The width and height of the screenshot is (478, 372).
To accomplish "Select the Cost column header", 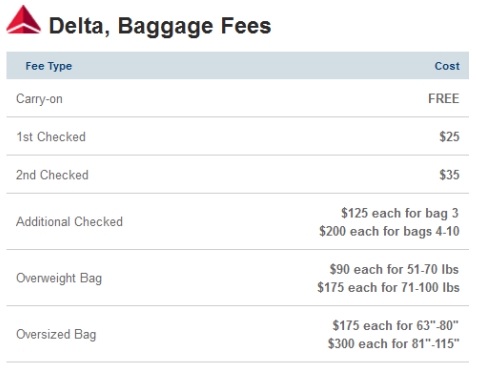I will click(447, 66).
